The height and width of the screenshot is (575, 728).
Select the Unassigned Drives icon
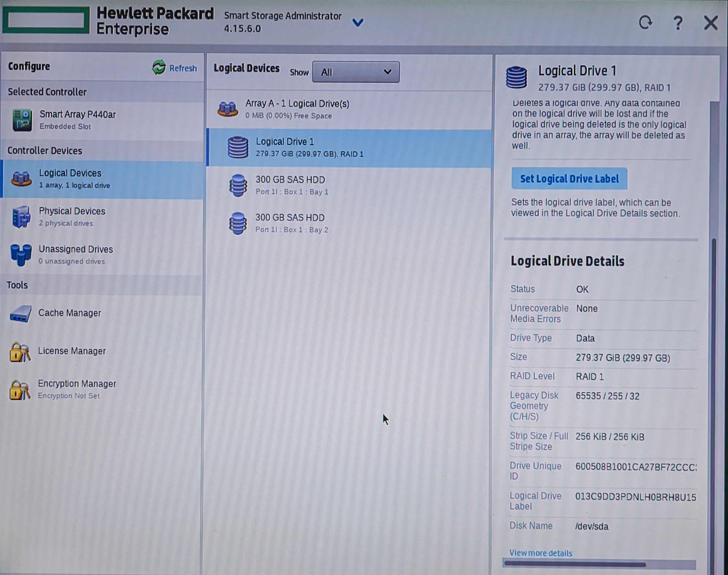21,255
